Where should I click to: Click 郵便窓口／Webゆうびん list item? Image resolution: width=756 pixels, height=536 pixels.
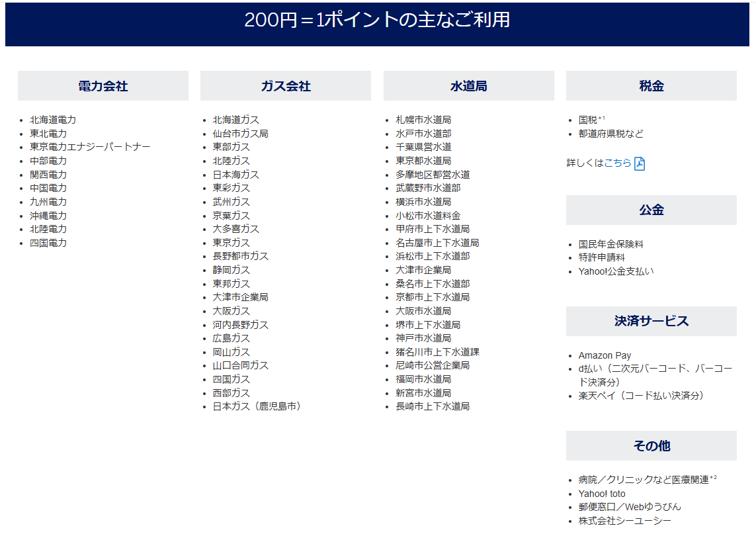(x=630, y=507)
